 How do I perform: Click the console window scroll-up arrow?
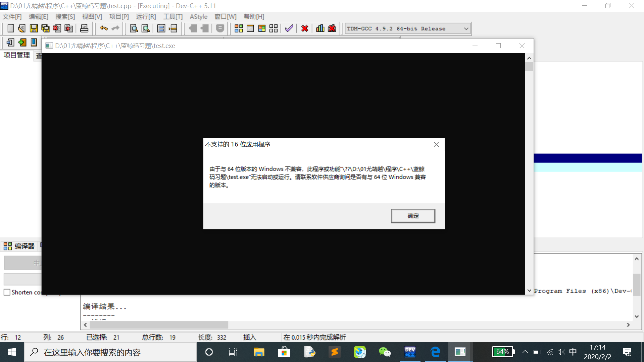pyautogui.click(x=529, y=58)
